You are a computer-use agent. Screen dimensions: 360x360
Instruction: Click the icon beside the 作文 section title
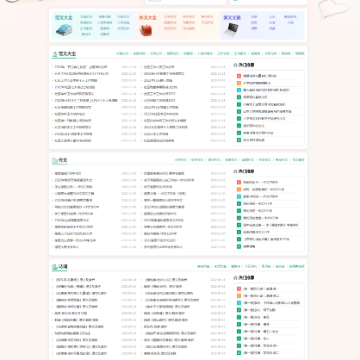click(55, 161)
